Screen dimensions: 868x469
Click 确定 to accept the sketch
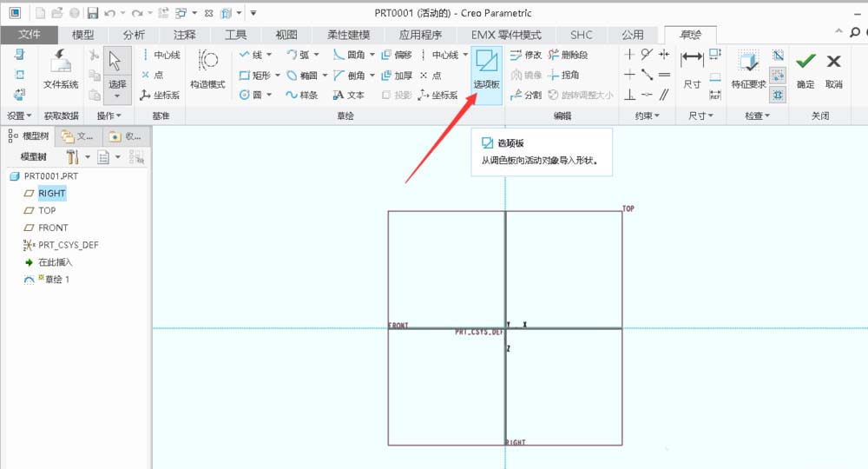[806, 69]
